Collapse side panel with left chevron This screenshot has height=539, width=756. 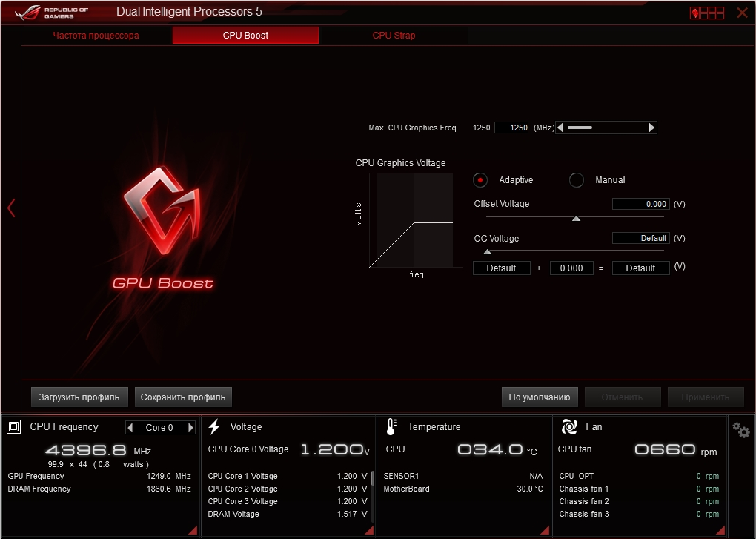(12, 208)
